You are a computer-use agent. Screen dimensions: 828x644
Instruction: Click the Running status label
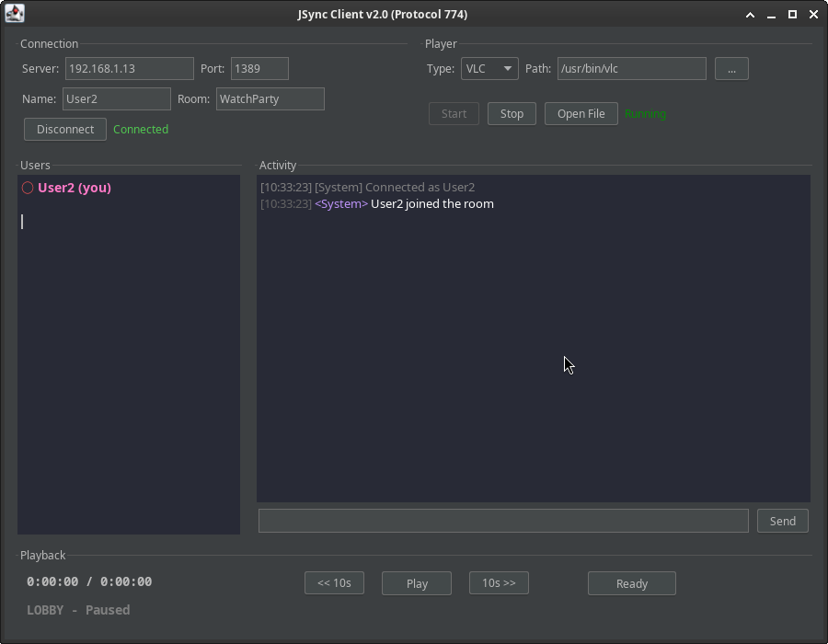[x=645, y=114]
